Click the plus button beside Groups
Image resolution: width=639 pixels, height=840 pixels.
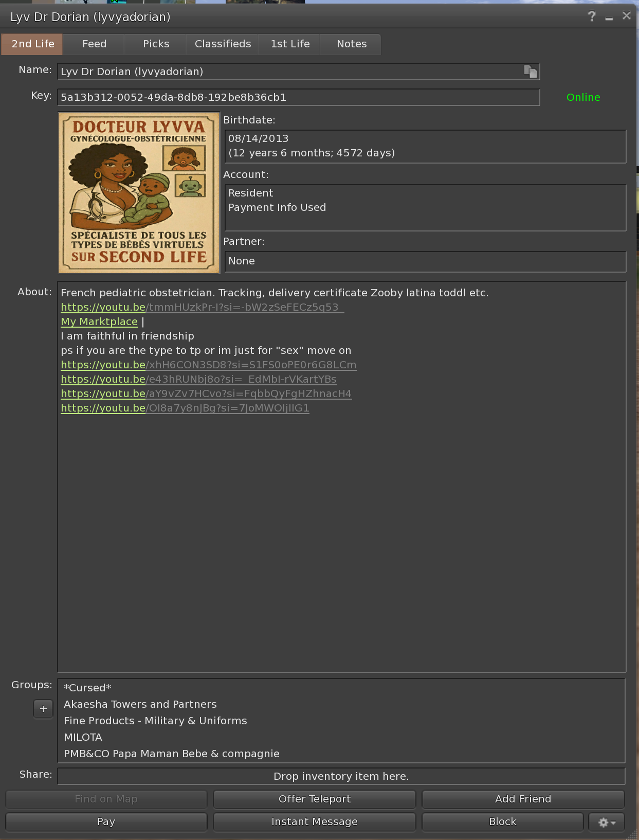pyautogui.click(x=43, y=709)
